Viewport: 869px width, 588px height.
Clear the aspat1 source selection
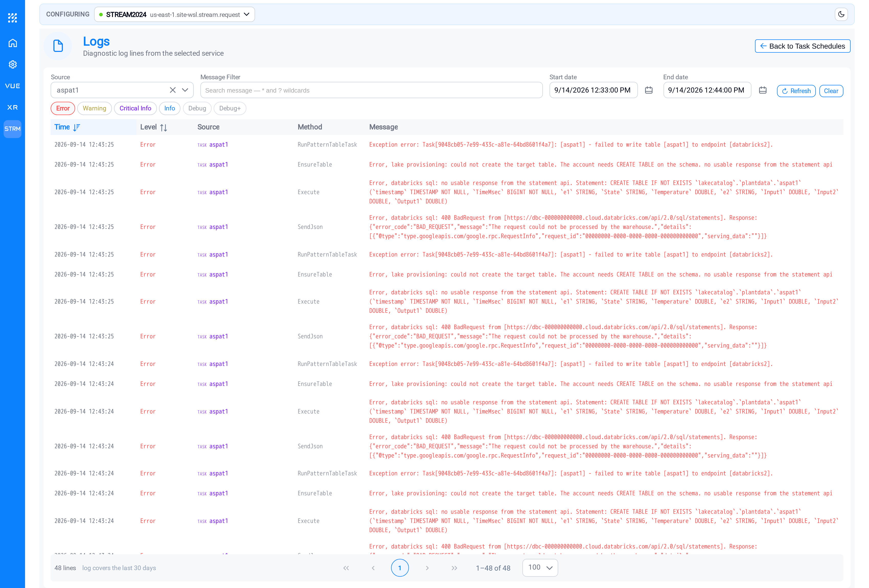point(172,90)
